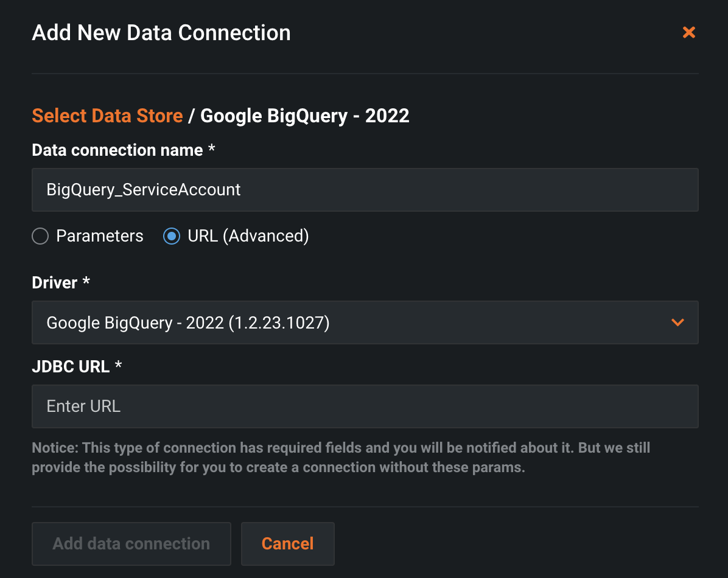
Task: Open the Driver dropdown list
Action: [x=364, y=322]
